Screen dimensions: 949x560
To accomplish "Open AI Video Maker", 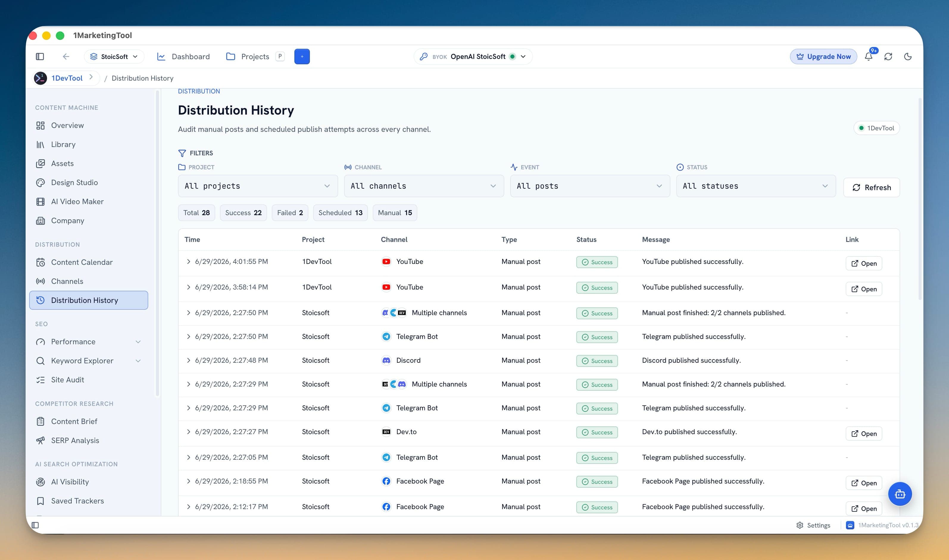I will [89, 201].
